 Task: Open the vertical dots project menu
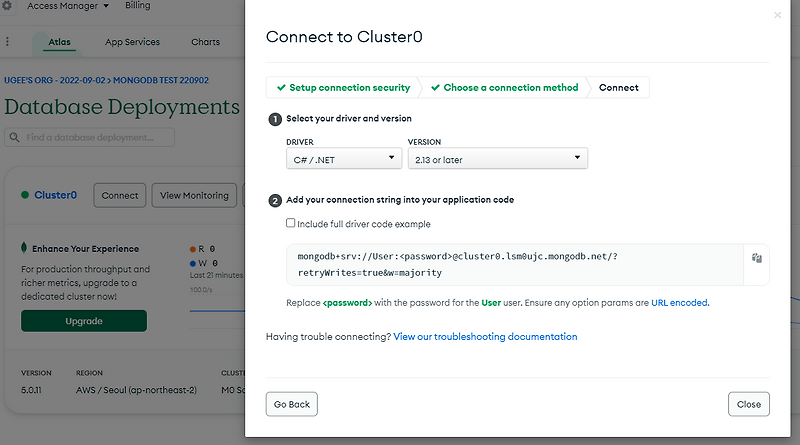(8, 42)
